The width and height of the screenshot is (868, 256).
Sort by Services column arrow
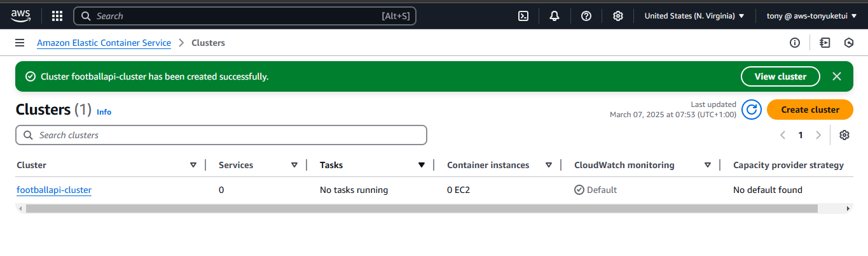[294, 165]
